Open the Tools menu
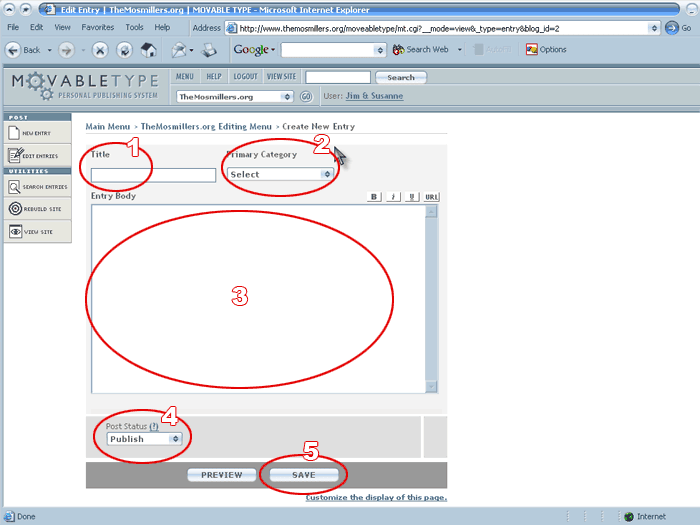700x525 pixels. [x=134, y=27]
